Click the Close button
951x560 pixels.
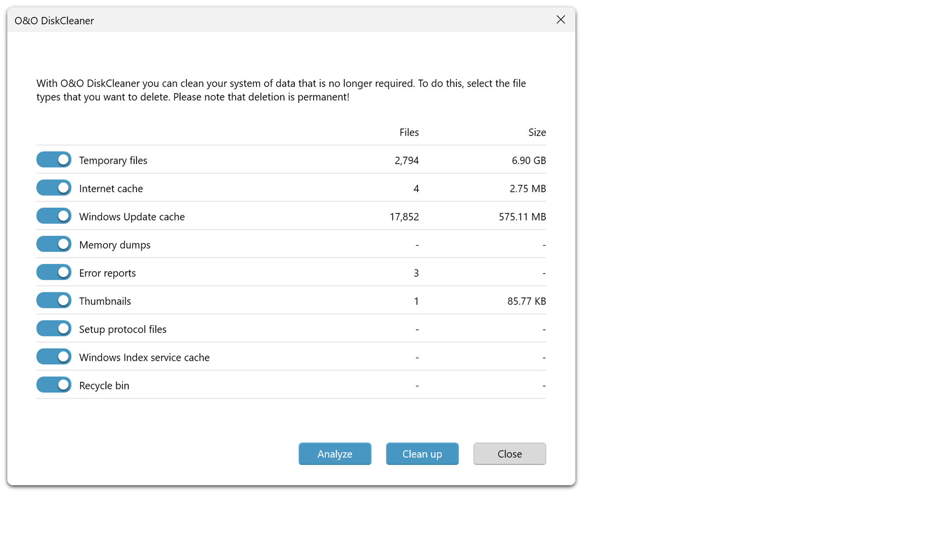tap(509, 454)
